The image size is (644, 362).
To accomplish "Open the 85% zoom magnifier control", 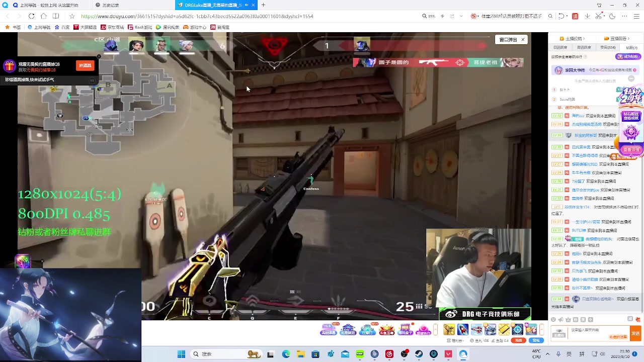I will coord(429,16).
